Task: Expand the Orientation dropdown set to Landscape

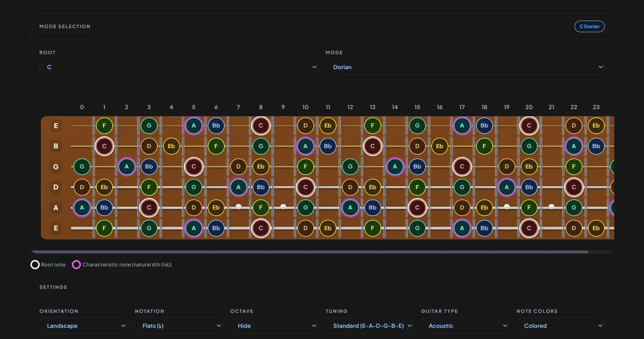Action: pos(83,326)
